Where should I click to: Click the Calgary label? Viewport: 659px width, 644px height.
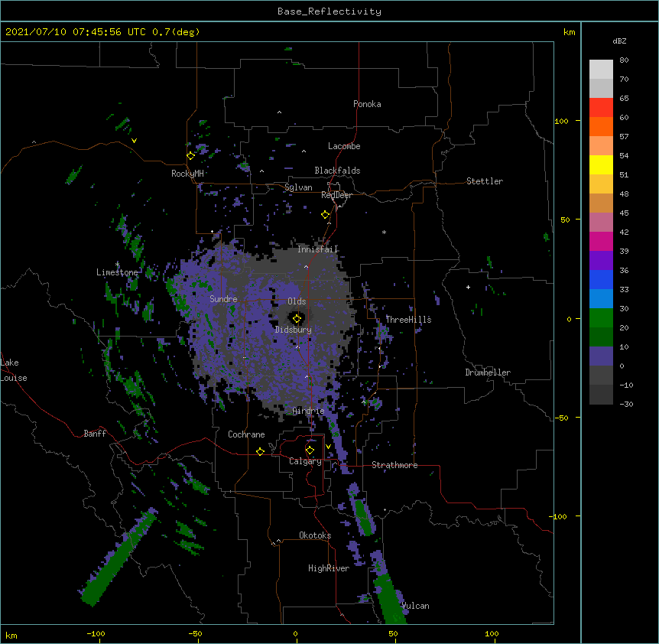coord(306,461)
